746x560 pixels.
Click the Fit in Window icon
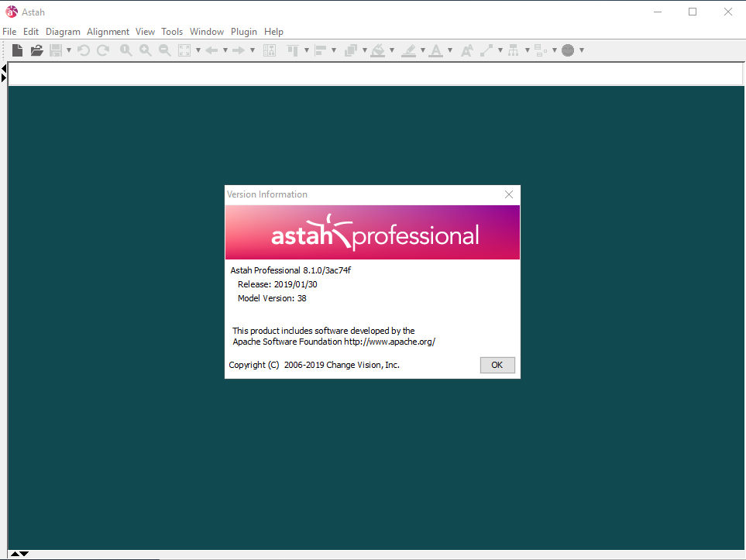(184, 50)
